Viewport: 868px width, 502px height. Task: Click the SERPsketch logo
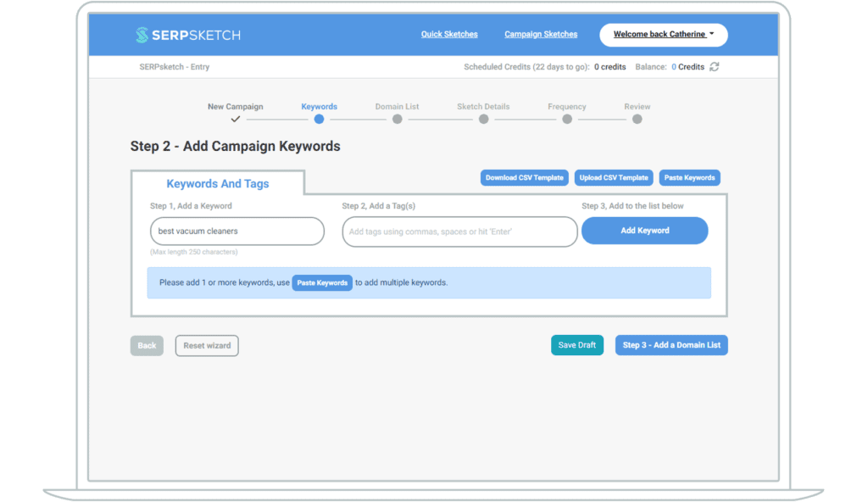[187, 35]
